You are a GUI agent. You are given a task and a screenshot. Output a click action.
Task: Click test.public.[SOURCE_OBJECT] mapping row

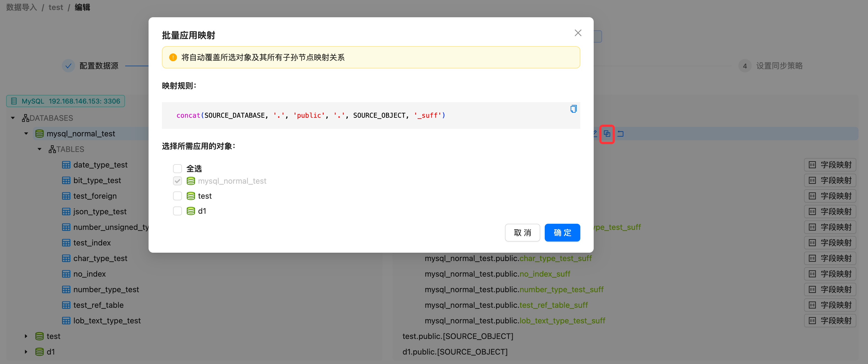458,336
